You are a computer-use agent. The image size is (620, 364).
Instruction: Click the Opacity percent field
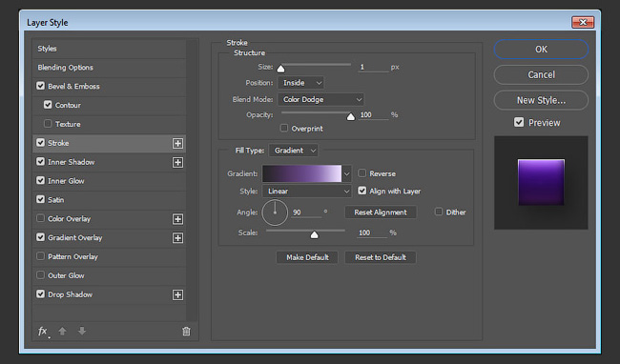click(374, 115)
